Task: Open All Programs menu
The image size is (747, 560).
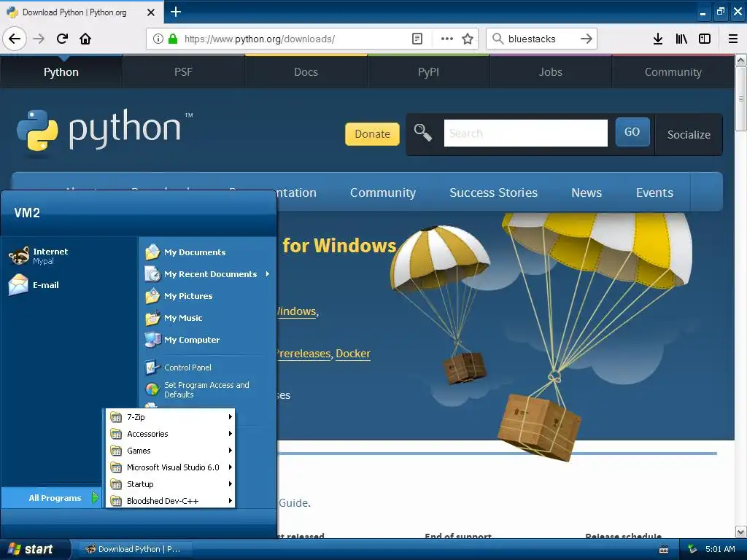Action: coord(52,497)
